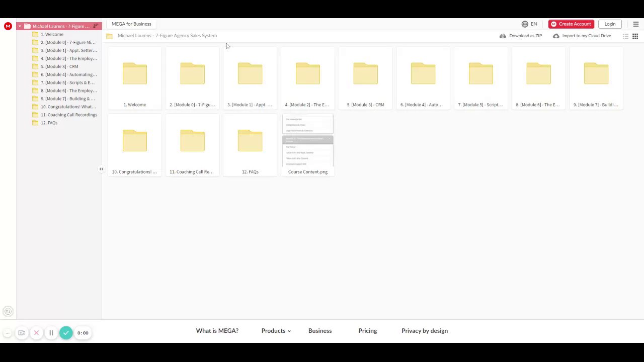Collapse the left sidebar with double-arrow
The height and width of the screenshot is (362, 644).
click(101, 169)
